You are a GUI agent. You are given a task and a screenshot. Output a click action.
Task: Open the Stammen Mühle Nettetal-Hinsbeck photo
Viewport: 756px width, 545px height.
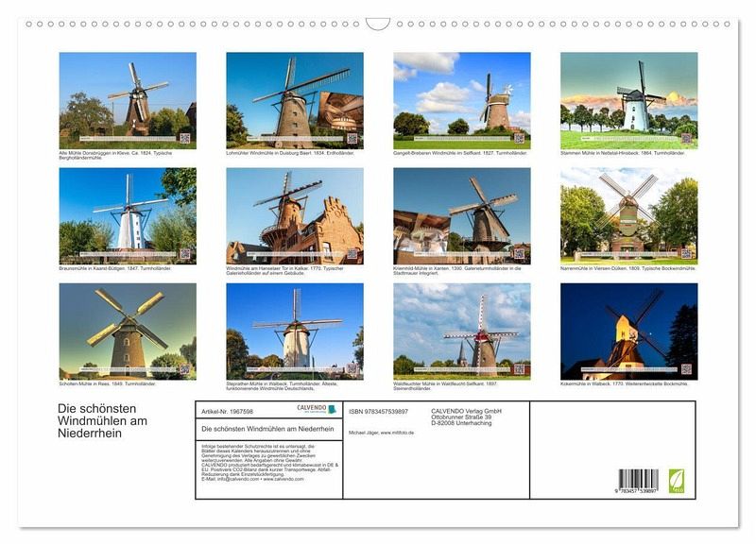628,100
